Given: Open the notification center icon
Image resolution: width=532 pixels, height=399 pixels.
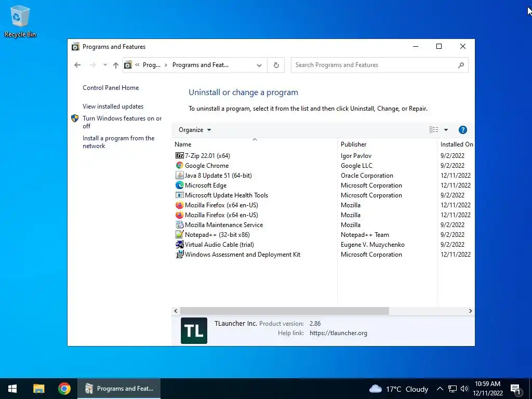Looking at the screenshot, I should pyautogui.click(x=515, y=389).
